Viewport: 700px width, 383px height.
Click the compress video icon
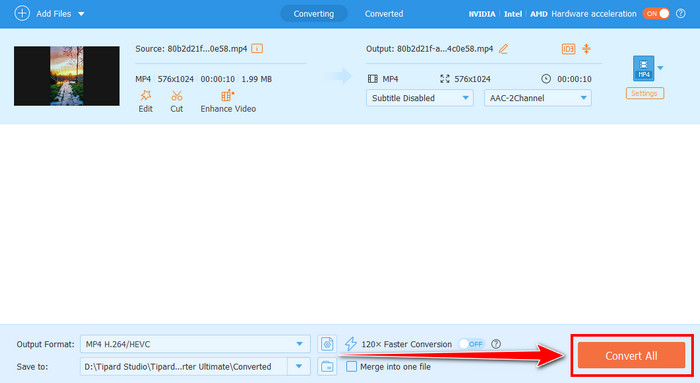[x=586, y=49]
